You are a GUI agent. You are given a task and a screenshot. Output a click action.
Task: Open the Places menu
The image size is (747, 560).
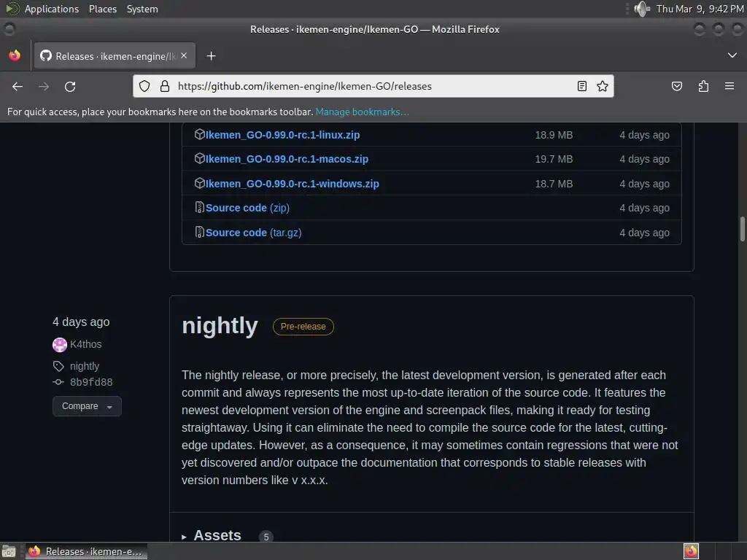[102, 9]
